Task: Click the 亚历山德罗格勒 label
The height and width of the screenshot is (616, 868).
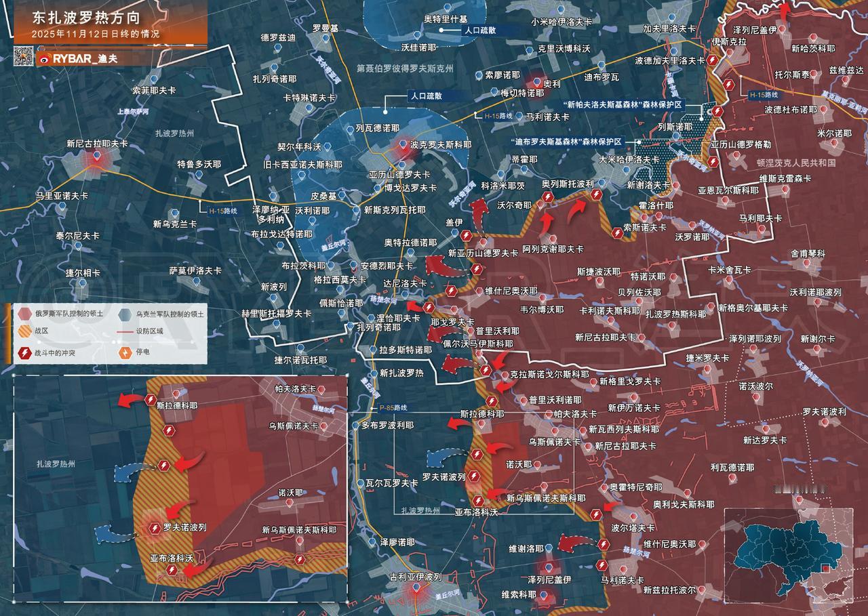Action: pyautogui.click(x=741, y=145)
